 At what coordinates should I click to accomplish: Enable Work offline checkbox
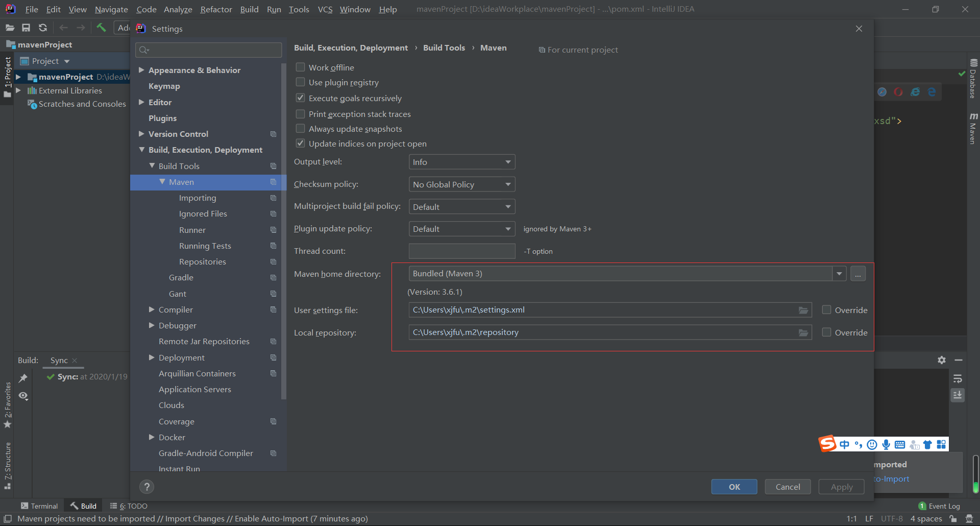tap(301, 67)
